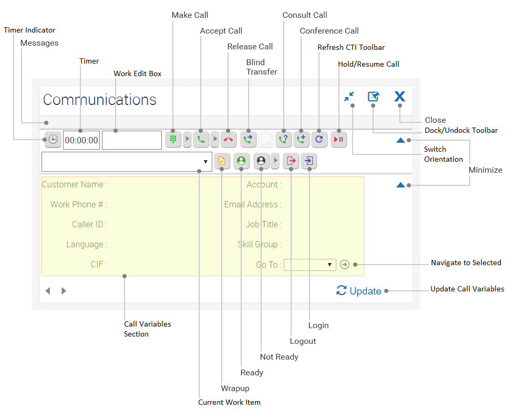Screen dimensions: 515x420
Task: Start a Conference Call using its icon
Action: coord(301,140)
